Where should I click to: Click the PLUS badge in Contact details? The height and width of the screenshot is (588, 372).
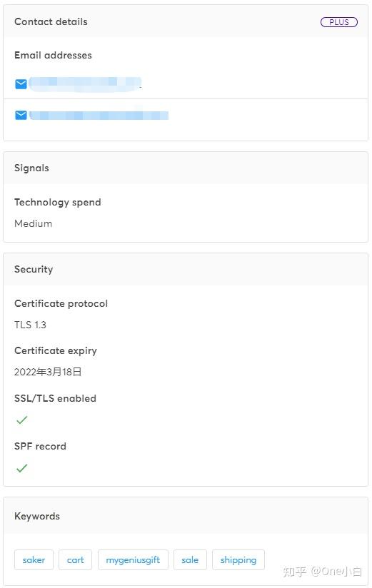tap(339, 22)
